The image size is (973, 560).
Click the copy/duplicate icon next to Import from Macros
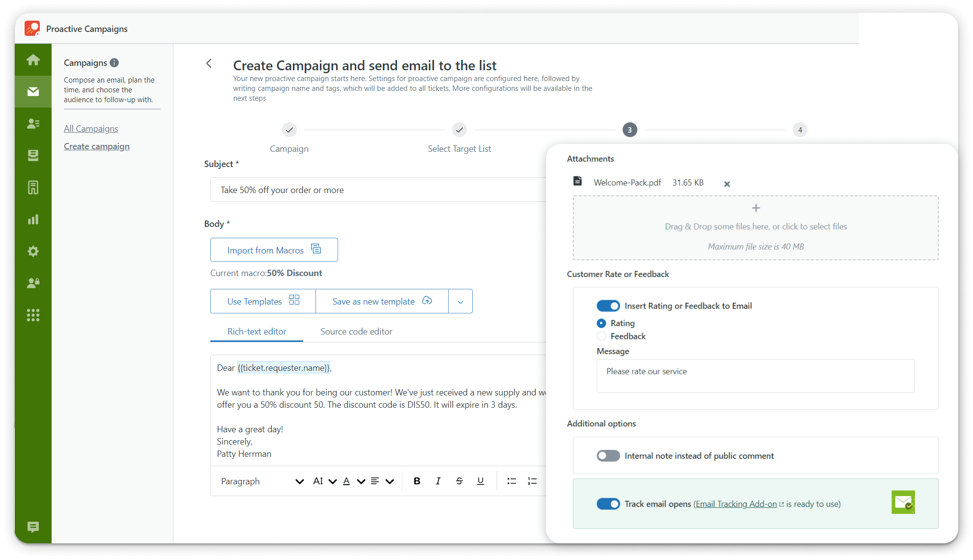click(316, 249)
